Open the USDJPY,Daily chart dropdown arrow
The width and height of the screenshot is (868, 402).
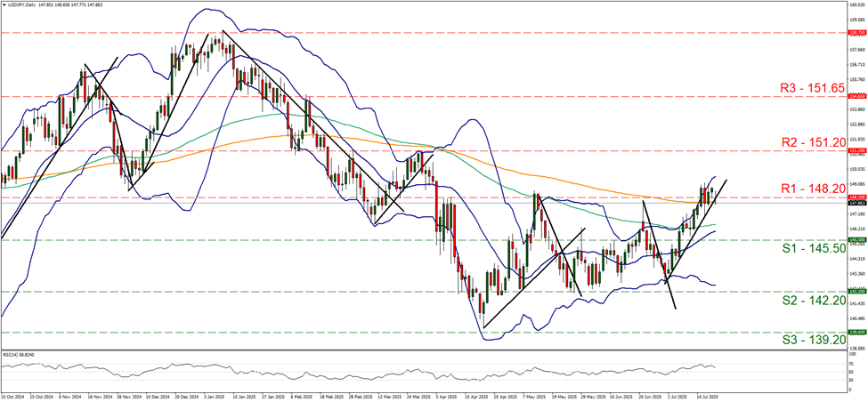[x=4, y=4]
